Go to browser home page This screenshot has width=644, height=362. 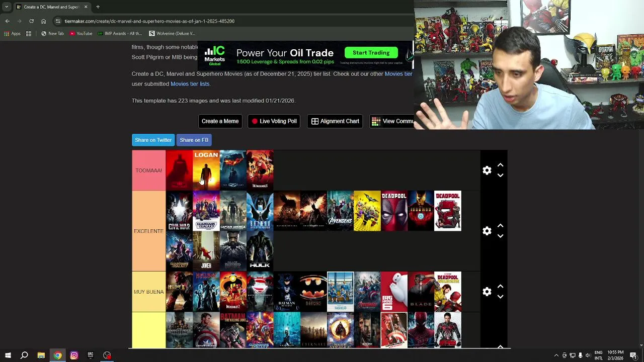pos(43,21)
